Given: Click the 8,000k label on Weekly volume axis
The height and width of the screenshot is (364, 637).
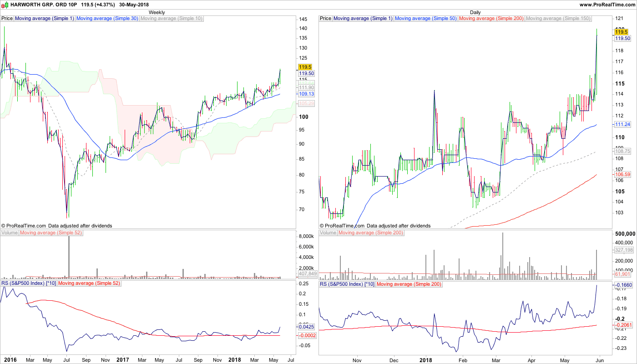Looking at the screenshot, I should [306, 237].
